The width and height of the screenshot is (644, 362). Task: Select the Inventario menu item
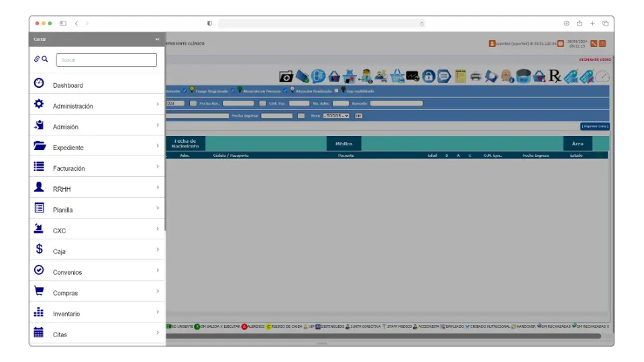pyautogui.click(x=66, y=314)
